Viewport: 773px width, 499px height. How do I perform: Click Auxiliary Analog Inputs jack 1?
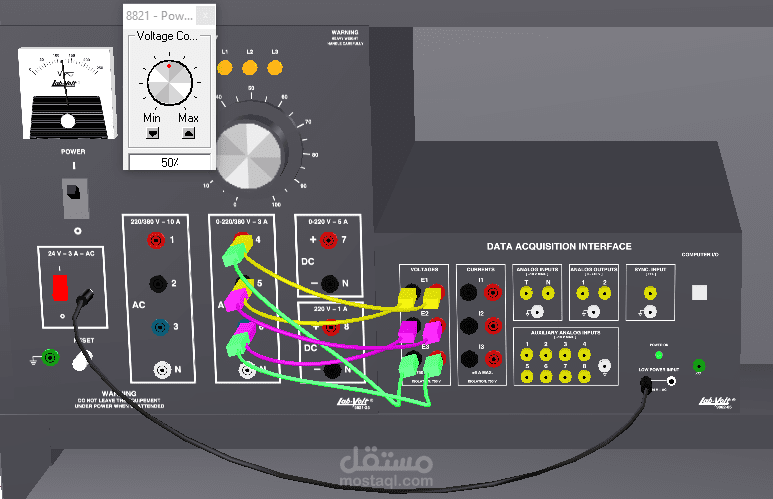click(x=527, y=355)
